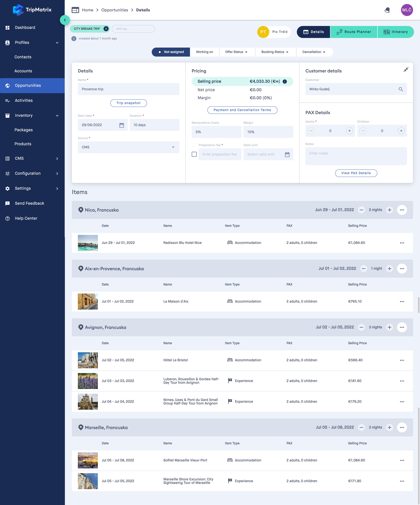This screenshot has width=420, height=505.
Task: Enable the Preparation fee checkbox
Action: (x=194, y=154)
